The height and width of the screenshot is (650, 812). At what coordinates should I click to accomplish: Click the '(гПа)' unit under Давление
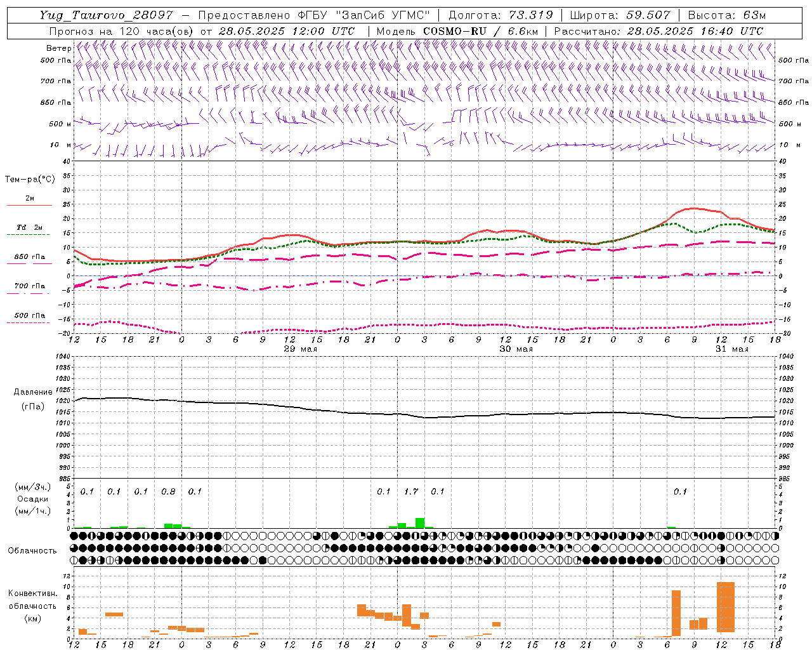32,407
